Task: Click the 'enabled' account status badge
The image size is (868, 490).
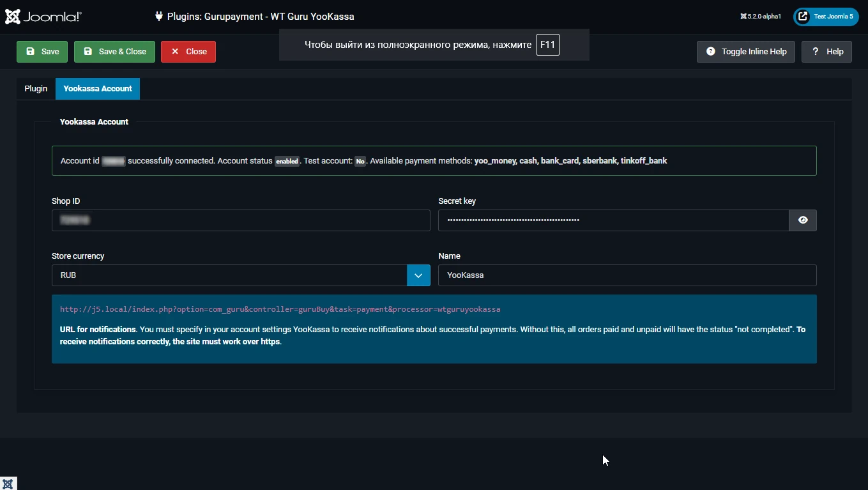Action: pyautogui.click(x=287, y=162)
